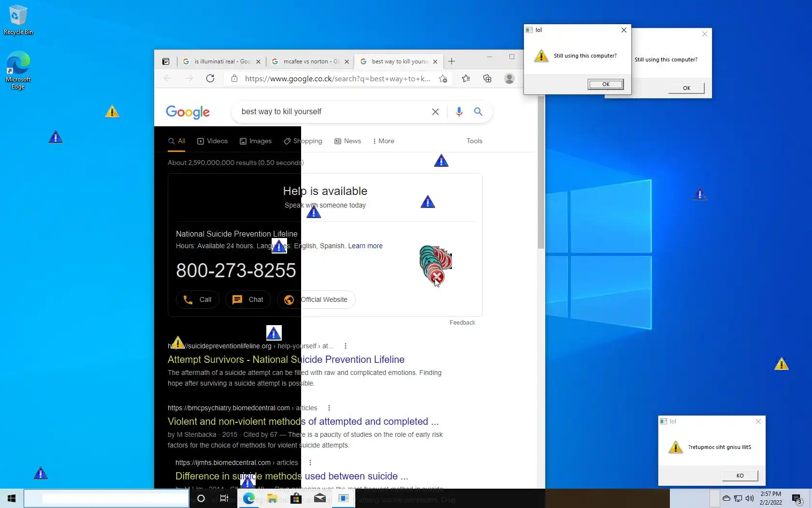
Task: Go back using the browser back arrow
Action: [x=168, y=78]
